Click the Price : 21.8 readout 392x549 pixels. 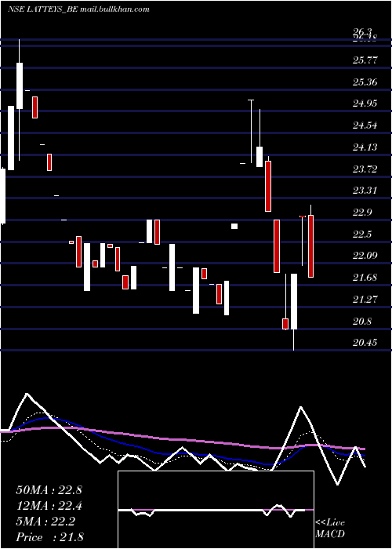coord(49,537)
